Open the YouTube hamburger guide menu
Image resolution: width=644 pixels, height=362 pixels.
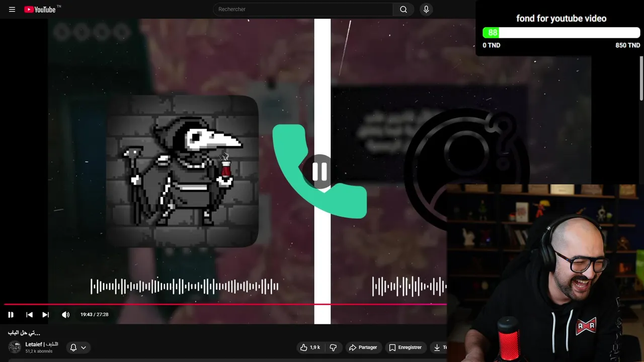coord(12,9)
